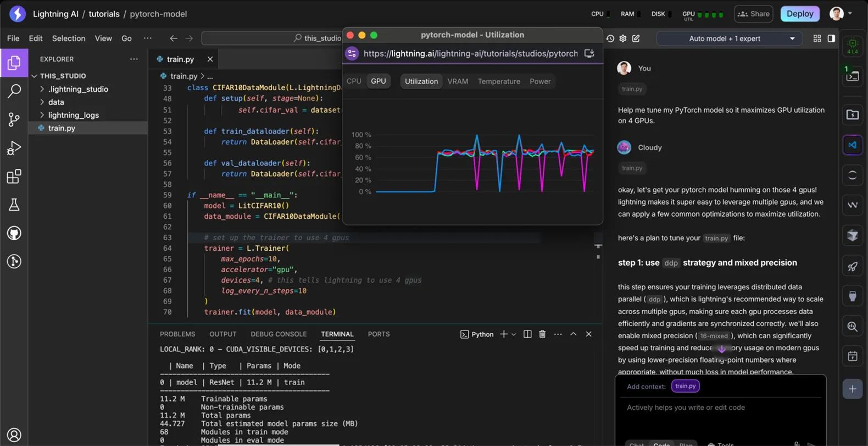Click the this_studio search box
Screen dimensions: 868x446
(x=271, y=38)
